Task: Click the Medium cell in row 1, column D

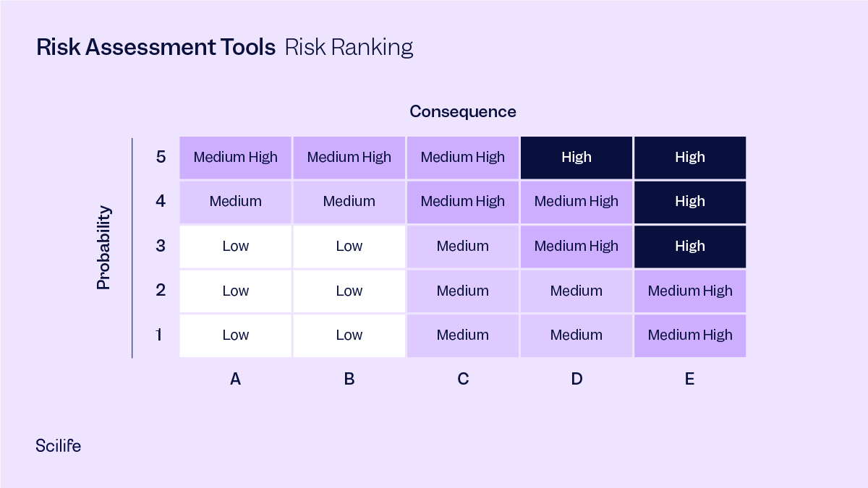Action: coord(576,335)
